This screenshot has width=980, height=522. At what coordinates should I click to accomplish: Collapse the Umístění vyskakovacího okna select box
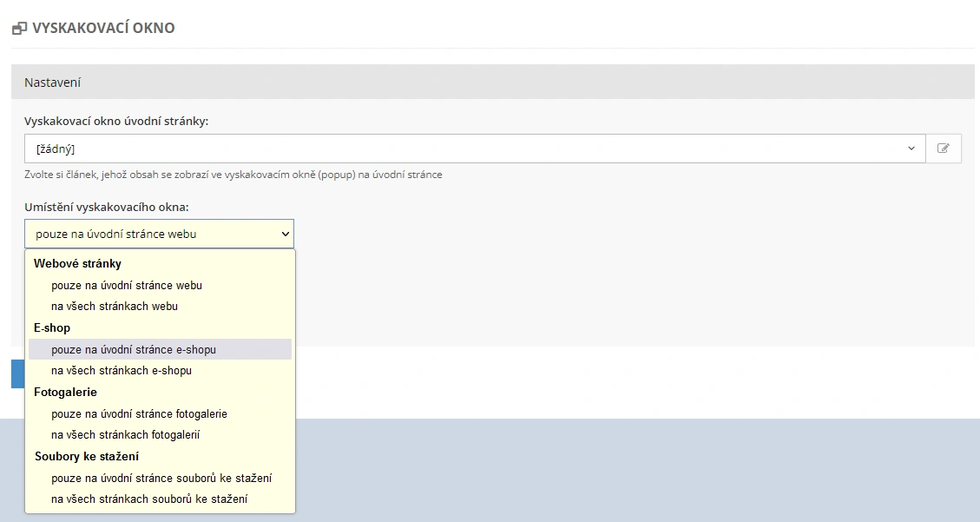pos(159,234)
